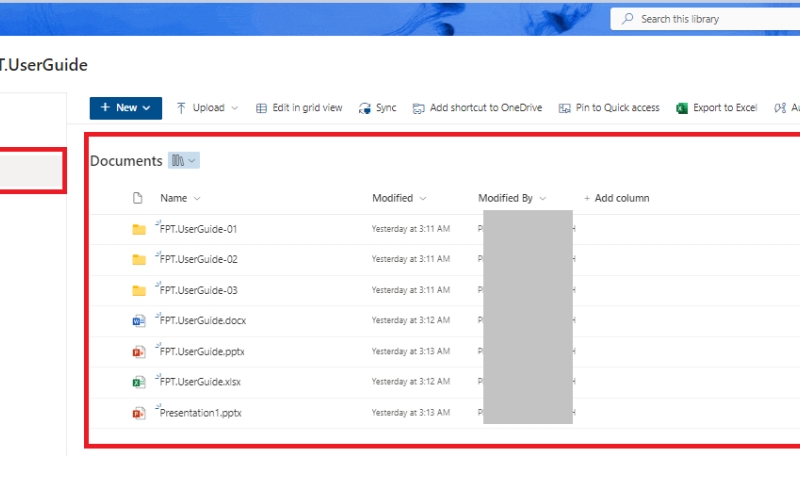Screen dimensions: 800x490
Task: Click Edit in grid view
Action: point(299,108)
